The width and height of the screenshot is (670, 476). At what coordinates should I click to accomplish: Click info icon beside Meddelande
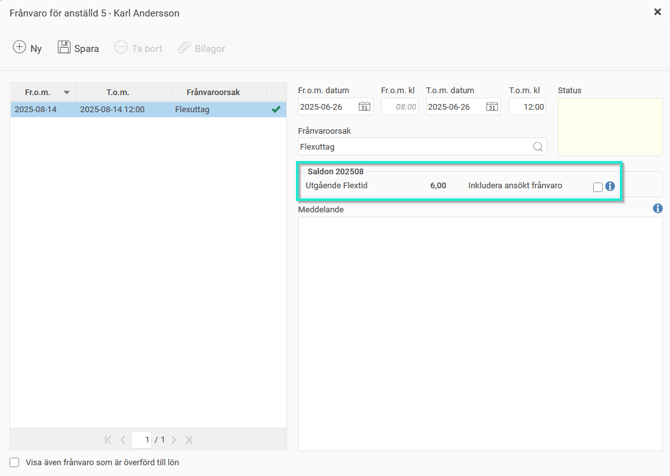coord(657,209)
